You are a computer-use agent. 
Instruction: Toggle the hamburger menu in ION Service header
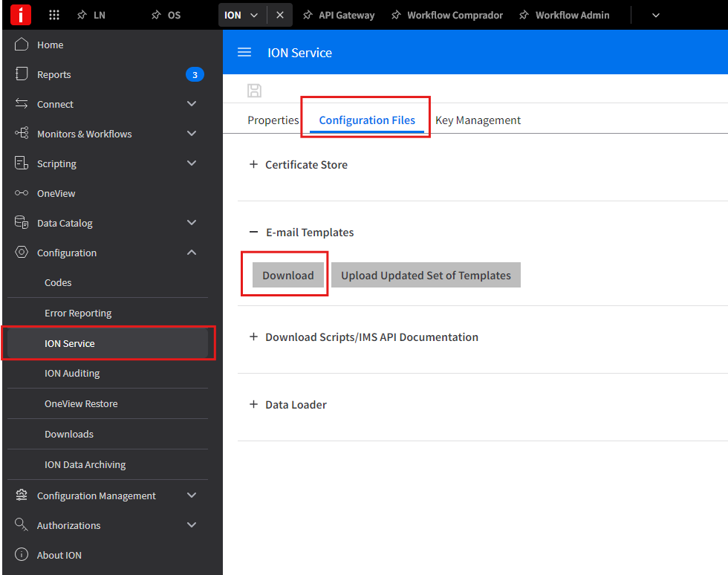tap(244, 52)
